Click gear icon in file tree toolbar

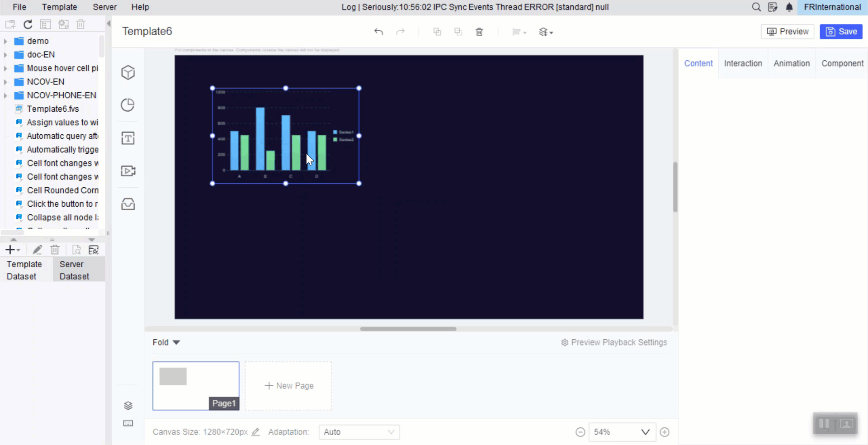(63, 24)
